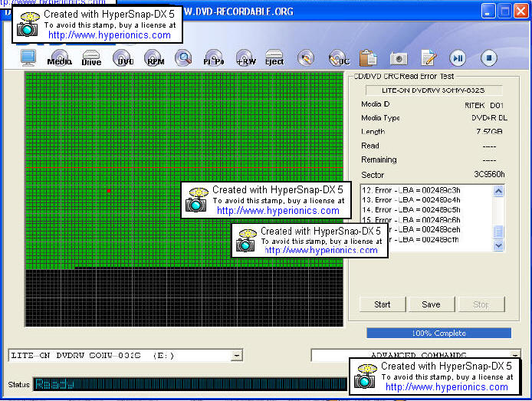Click the disabled Stop button

click(x=481, y=304)
